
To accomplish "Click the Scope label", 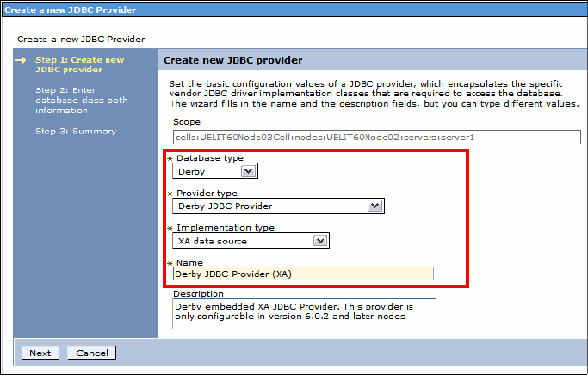I will pyautogui.click(x=187, y=122).
